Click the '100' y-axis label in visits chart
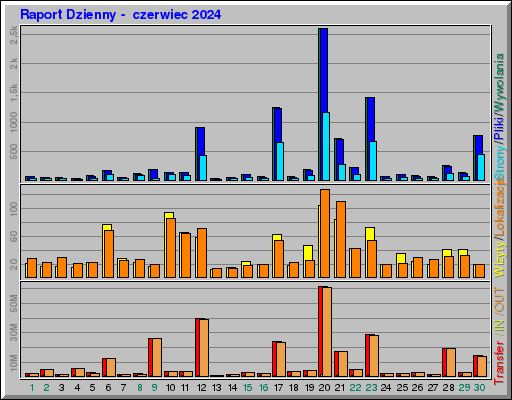The width and height of the screenshot is (512, 400). coord(13,209)
